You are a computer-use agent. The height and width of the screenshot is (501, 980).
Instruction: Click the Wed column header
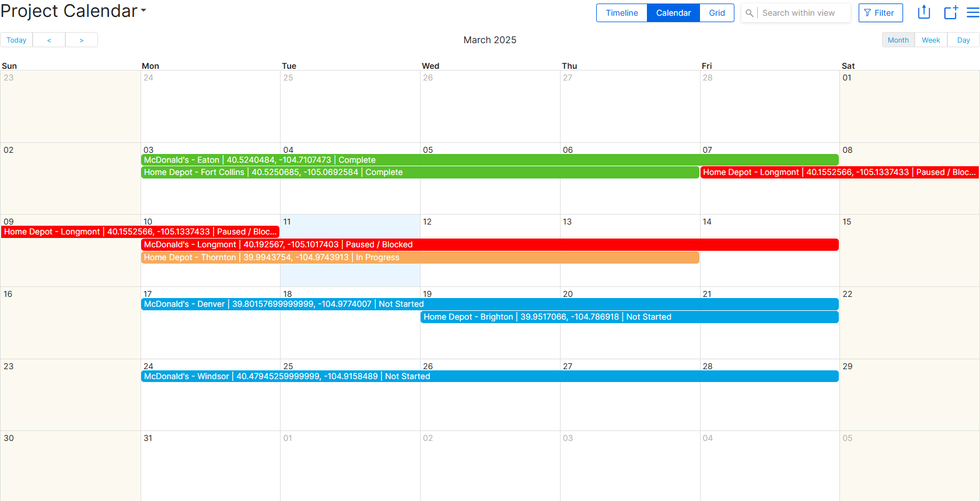click(x=430, y=66)
